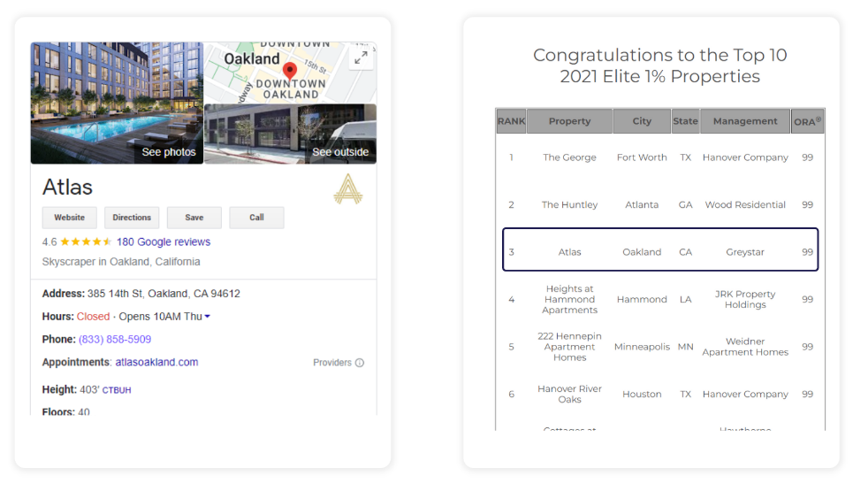Image resolution: width=868 pixels, height=491 pixels.
Task: Select the highlighted Atlas table row
Action: [659, 252]
